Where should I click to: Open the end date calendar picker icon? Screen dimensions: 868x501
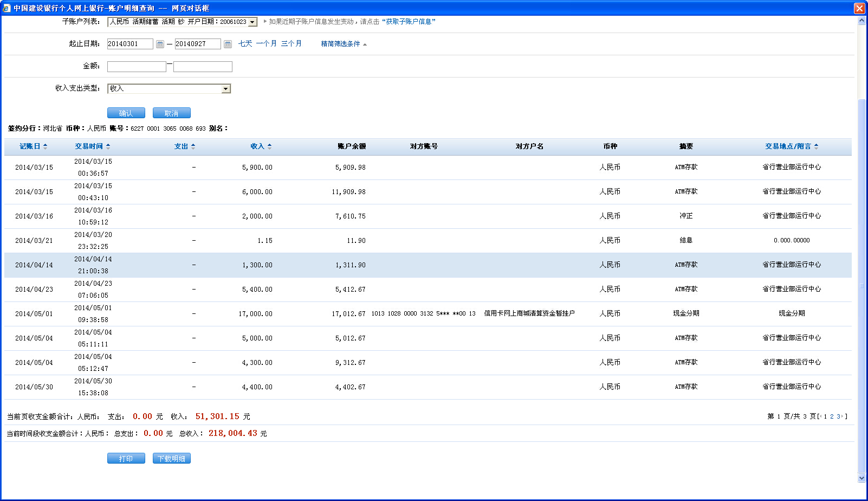228,44
